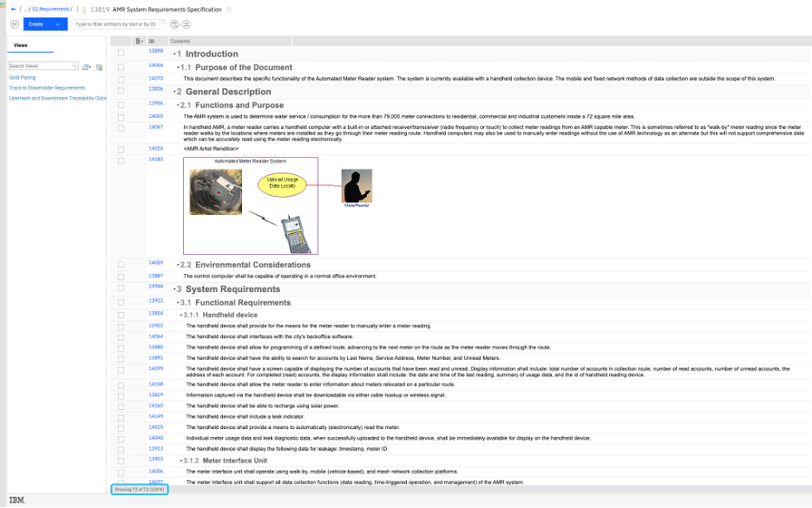
Task: Open artifact ID 14160
Action: click(156, 406)
